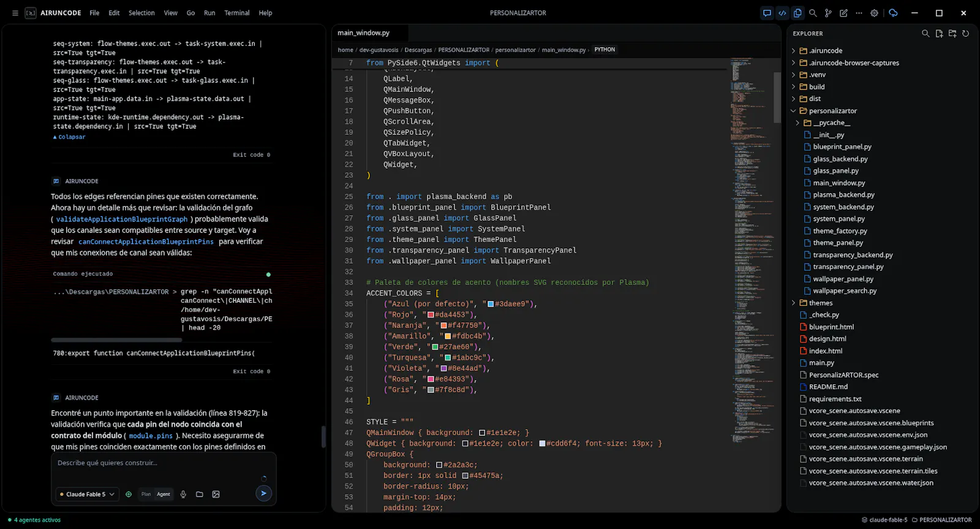
Task: Attach image in chat input
Action: (x=216, y=494)
